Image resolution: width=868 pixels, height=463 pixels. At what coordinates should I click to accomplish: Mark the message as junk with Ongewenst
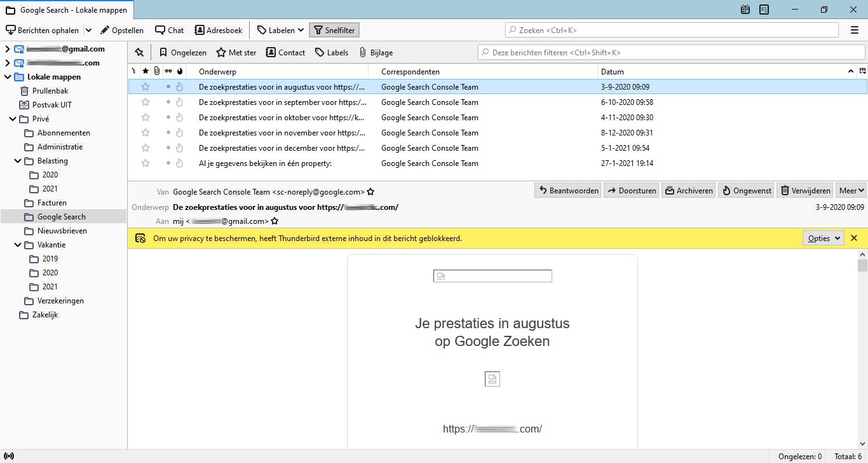[745, 190]
